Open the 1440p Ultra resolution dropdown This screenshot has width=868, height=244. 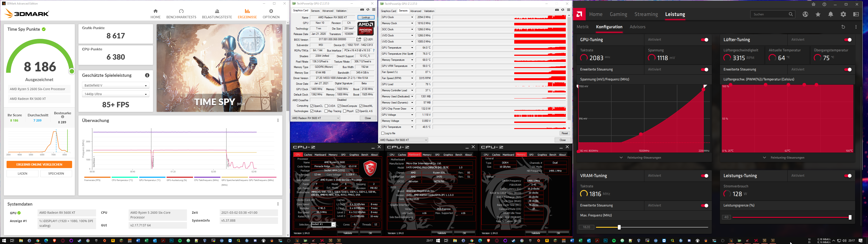(x=116, y=94)
